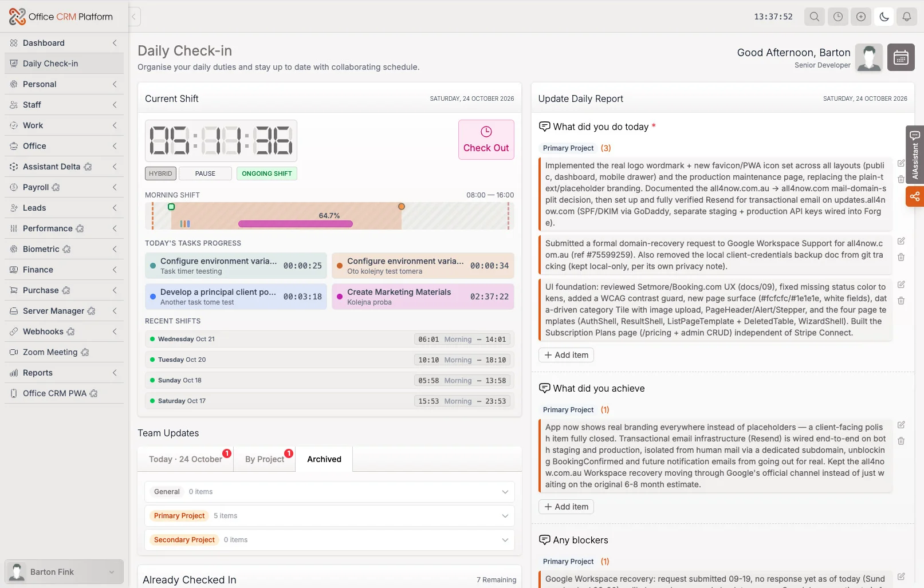This screenshot has height=588, width=924.
Task: Click the plus circle add icon in header
Action: [861, 17]
